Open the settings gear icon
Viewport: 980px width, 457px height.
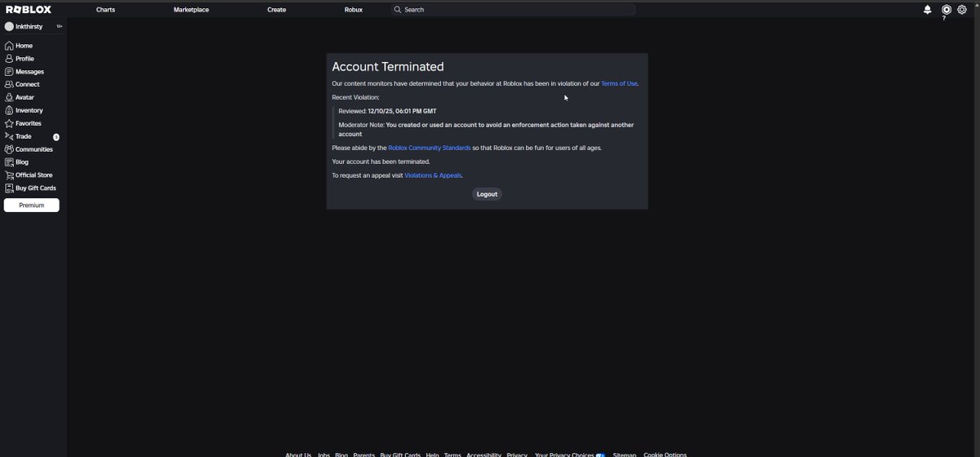click(x=962, y=10)
